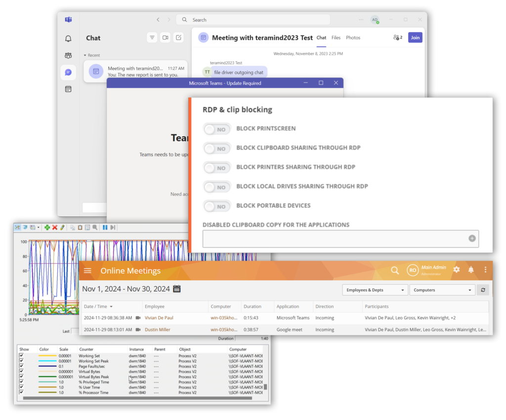Enable the Block Printscreen toggle
Screen dimensions: 506x420
pyautogui.click(x=217, y=129)
